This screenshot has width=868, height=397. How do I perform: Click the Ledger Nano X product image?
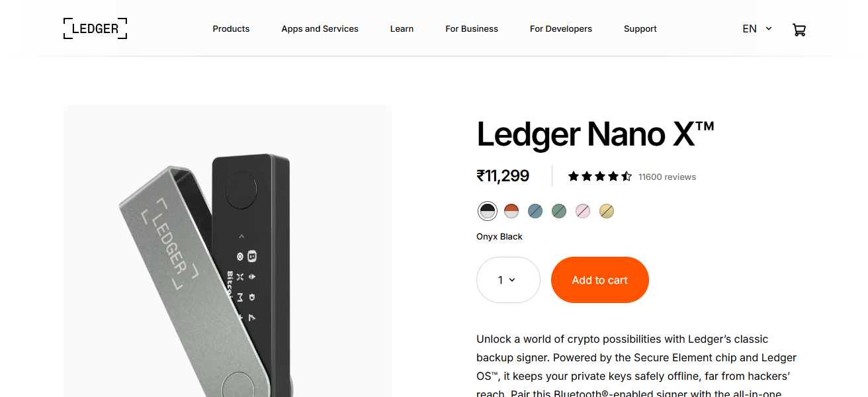pyautogui.click(x=227, y=251)
